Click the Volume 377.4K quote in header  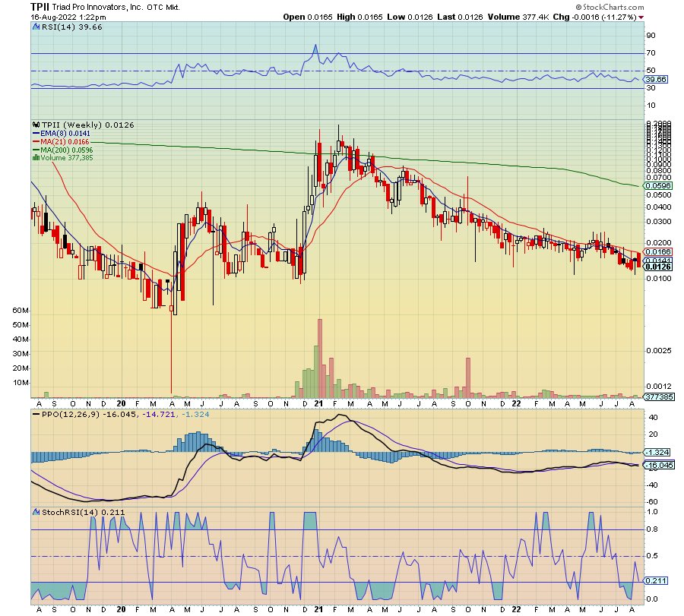point(518,17)
